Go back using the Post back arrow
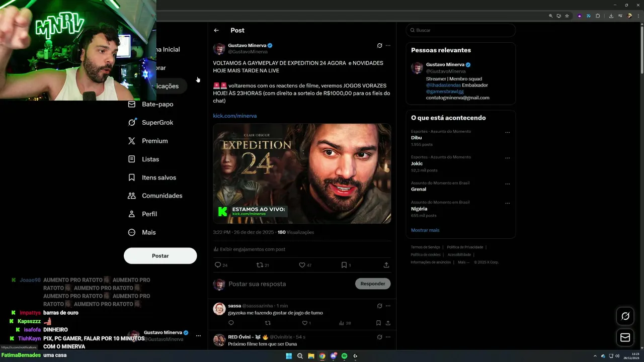644x362 pixels. coord(216,30)
